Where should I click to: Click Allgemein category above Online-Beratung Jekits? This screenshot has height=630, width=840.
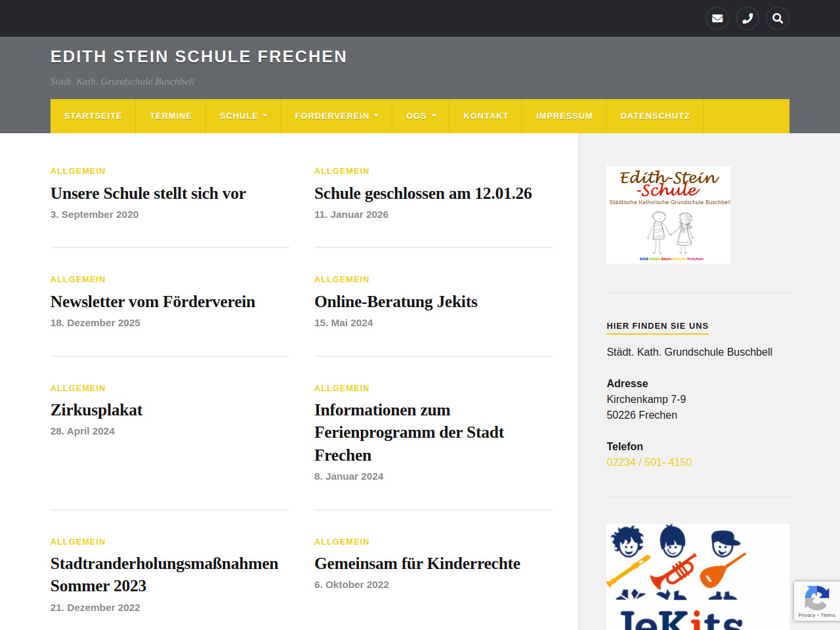pyautogui.click(x=341, y=280)
